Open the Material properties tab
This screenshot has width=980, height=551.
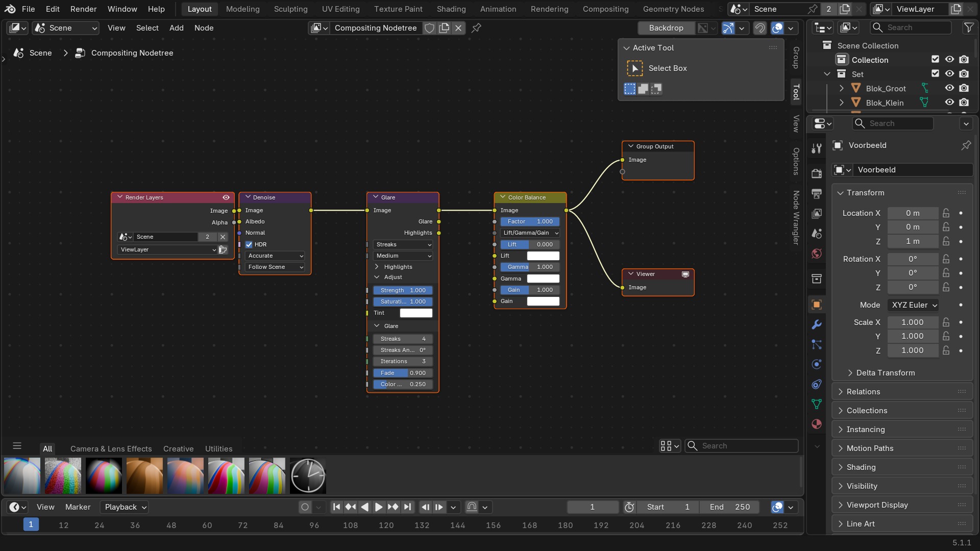817,424
